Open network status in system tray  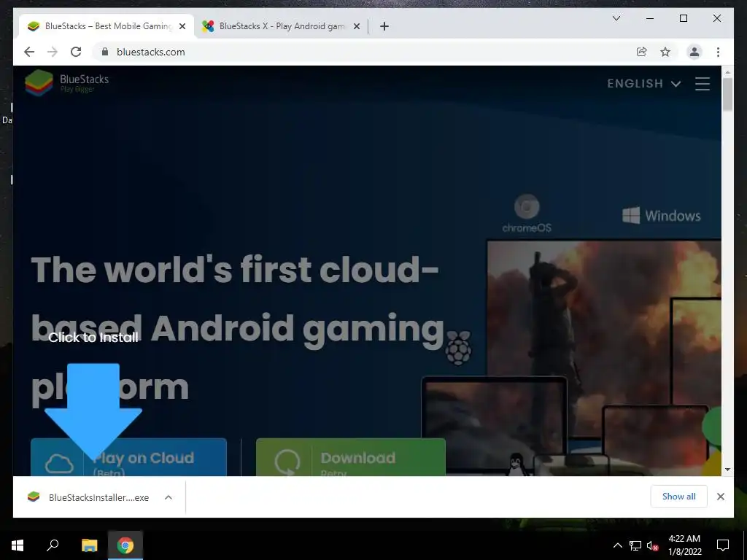coord(635,545)
